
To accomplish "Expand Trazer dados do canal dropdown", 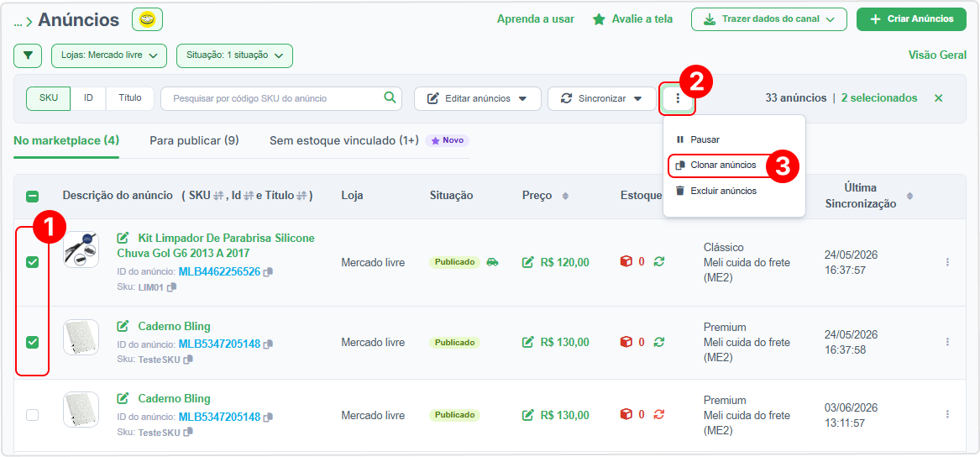I will pos(768,19).
